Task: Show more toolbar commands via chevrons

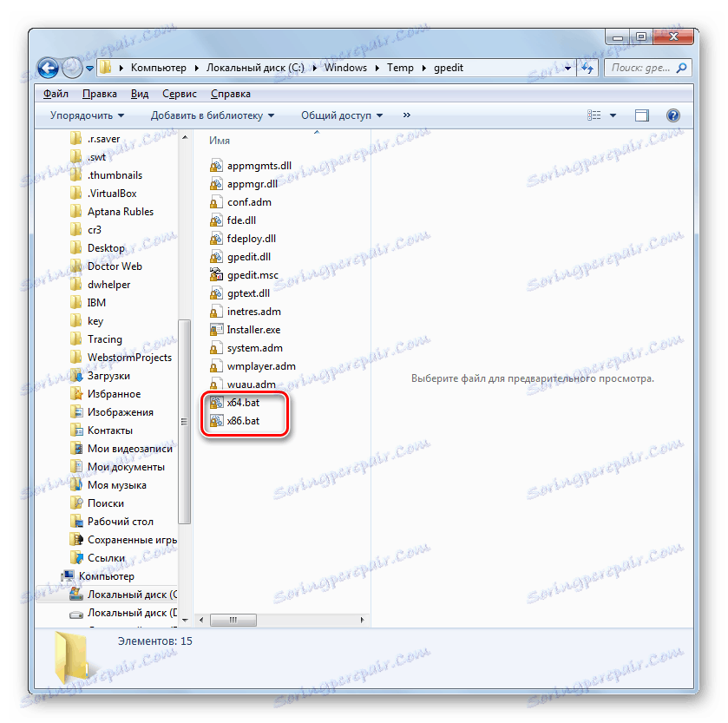Action: click(x=407, y=115)
